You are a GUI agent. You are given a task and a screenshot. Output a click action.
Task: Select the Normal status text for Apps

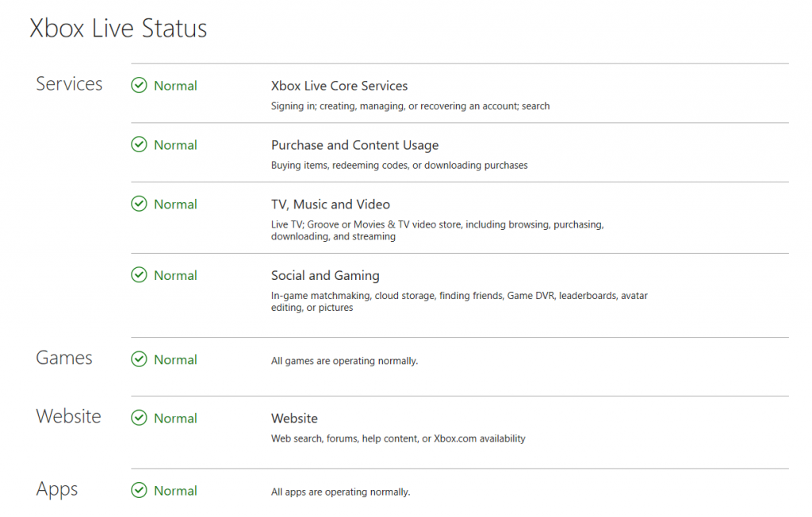pyautogui.click(x=176, y=492)
